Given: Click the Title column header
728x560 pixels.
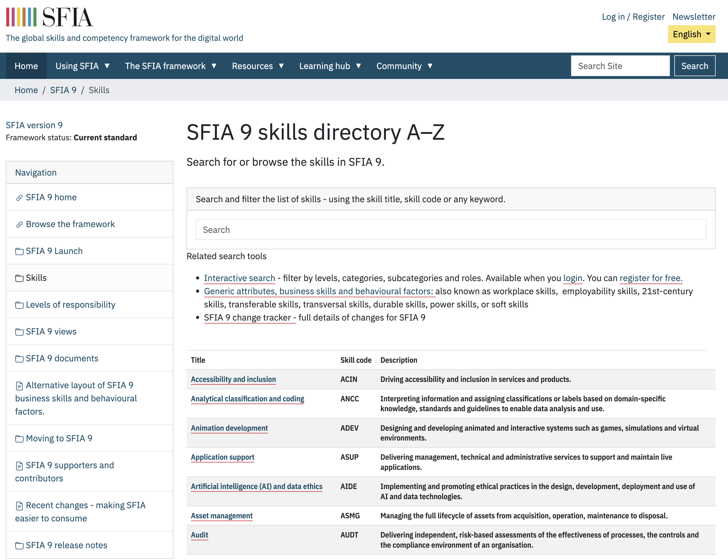Looking at the screenshot, I should pyautogui.click(x=198, y=360).
